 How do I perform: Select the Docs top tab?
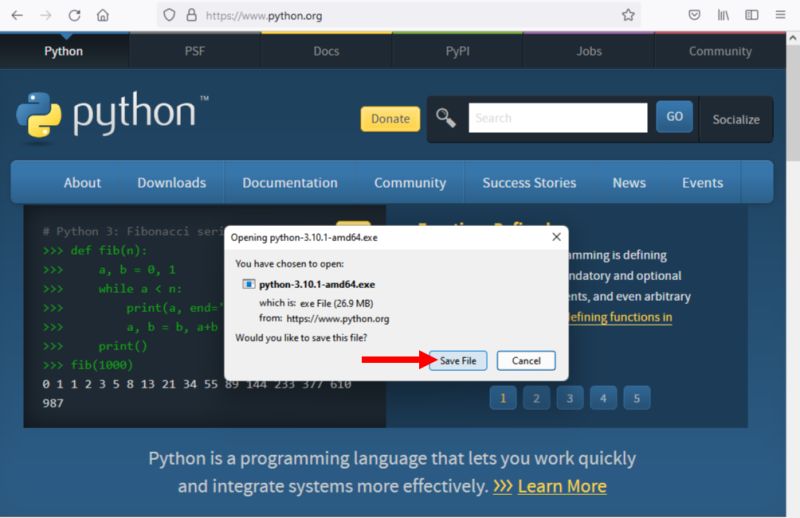pos(326,51)
